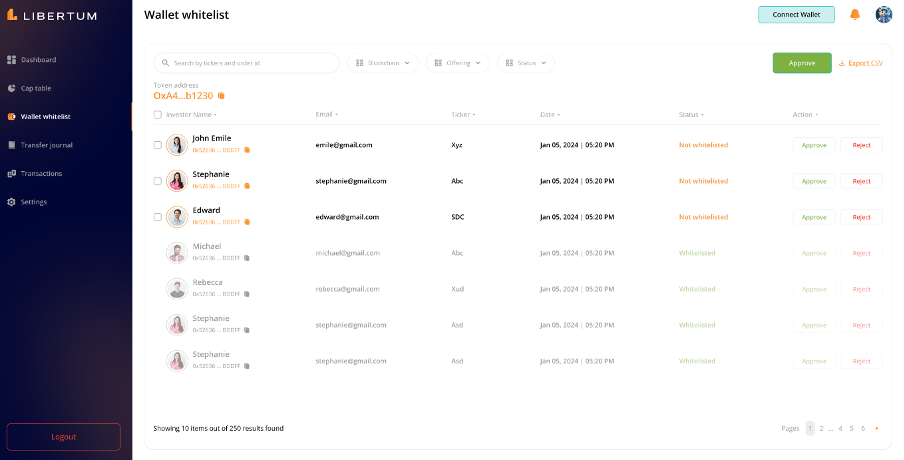Tick the checkbox for John Emile
Image resolution: width=904 pixels, height=460 pixels.
tap(157, 145)
